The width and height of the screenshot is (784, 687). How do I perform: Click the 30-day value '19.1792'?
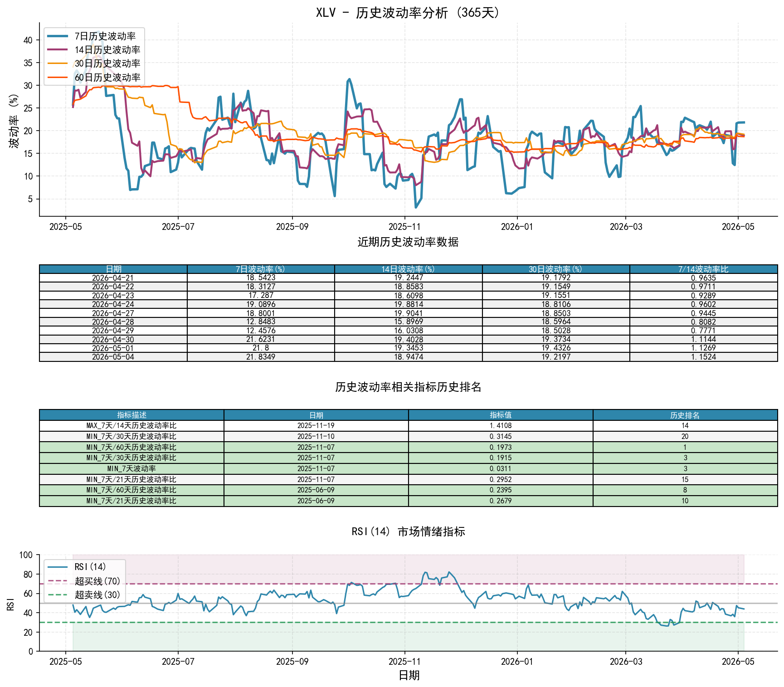(556, 278)
